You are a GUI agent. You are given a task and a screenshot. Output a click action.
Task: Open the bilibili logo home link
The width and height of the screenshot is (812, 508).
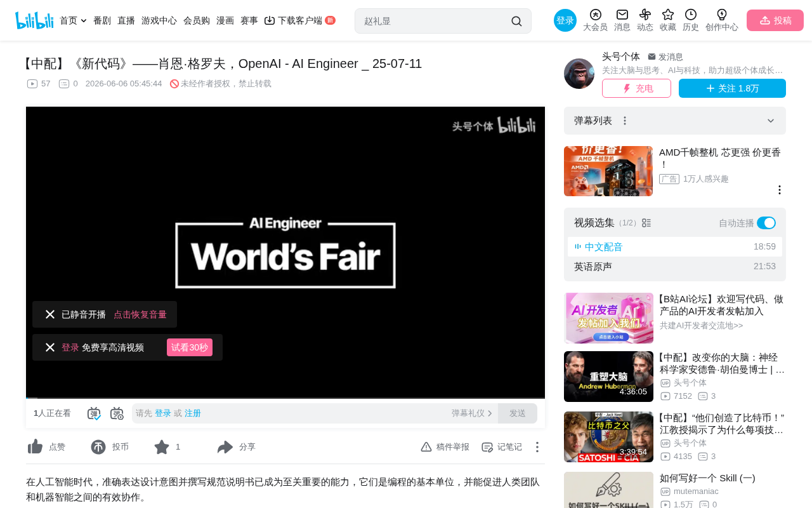(x=34, y=20)
